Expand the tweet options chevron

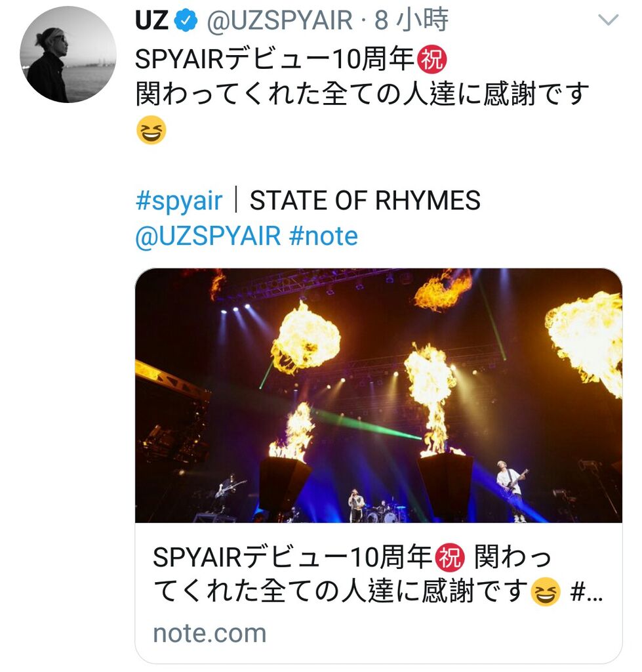(x=609, y=20)
